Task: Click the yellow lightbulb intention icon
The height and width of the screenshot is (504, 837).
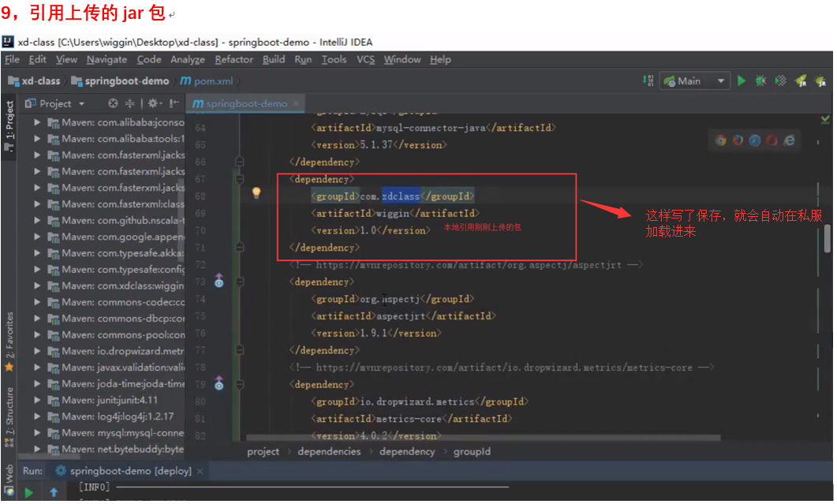Action: (256, 193)
